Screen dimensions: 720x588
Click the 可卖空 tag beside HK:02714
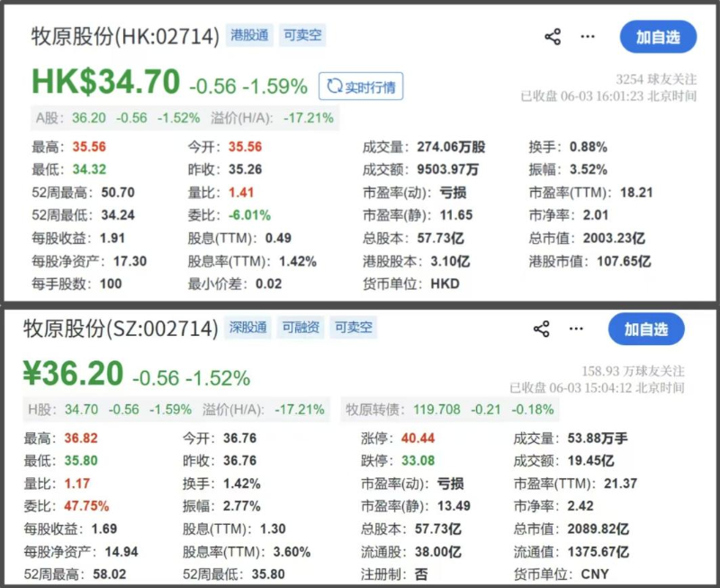[302, 35]
